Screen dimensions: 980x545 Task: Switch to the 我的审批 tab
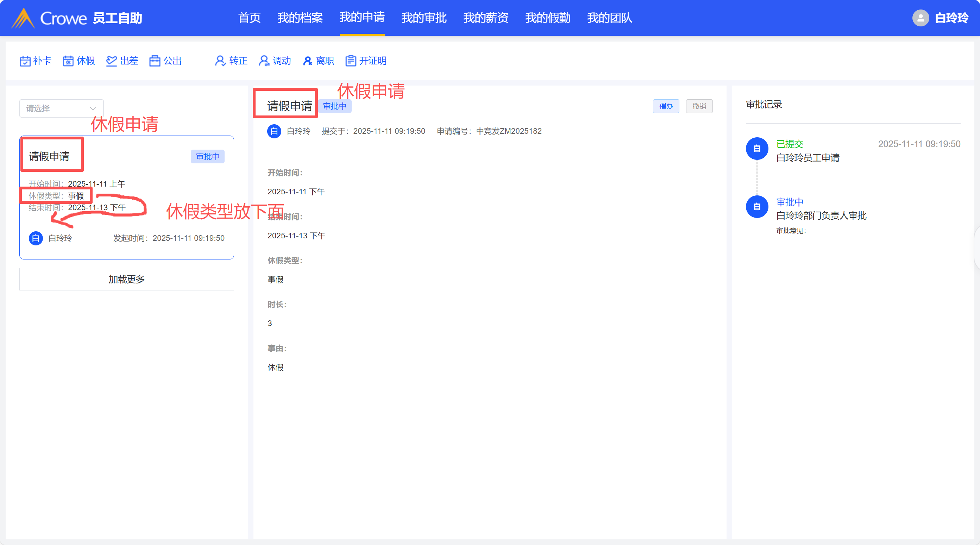(423, 18)
